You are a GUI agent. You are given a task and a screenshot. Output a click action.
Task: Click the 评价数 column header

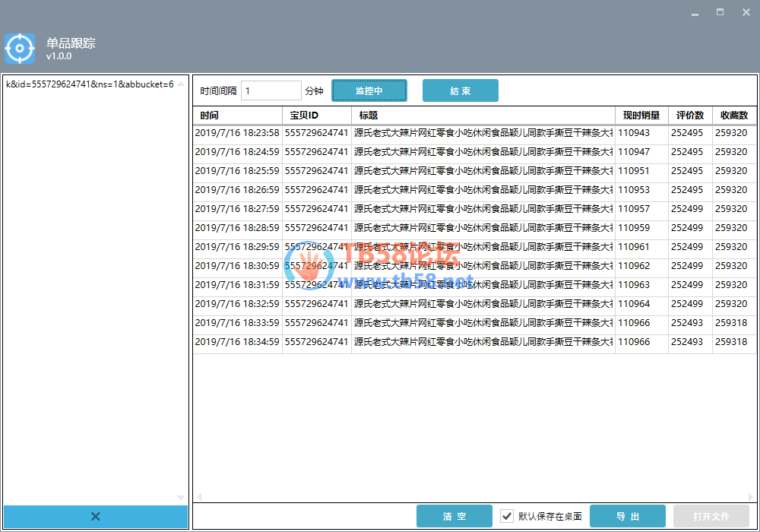[x=690, y=116]
